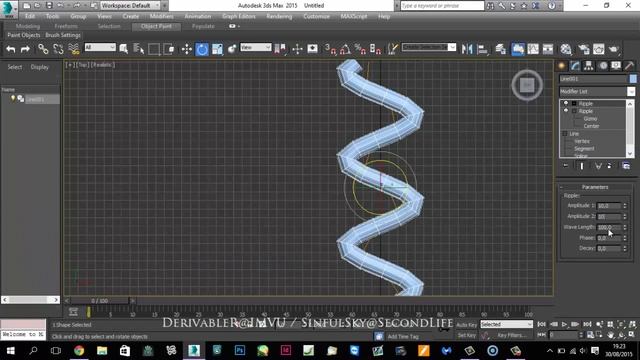Collapse the second Ripple modifier sub-objects
640x360 pixels.
click(574, 111)
